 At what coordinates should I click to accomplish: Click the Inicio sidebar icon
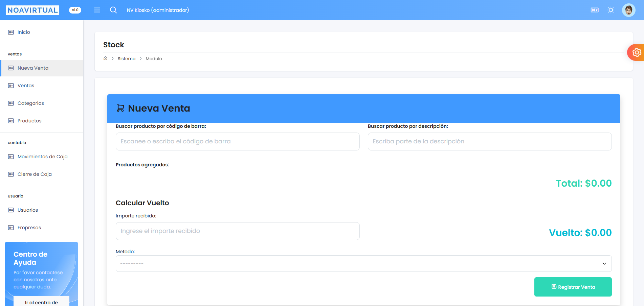tap(11, 32)
